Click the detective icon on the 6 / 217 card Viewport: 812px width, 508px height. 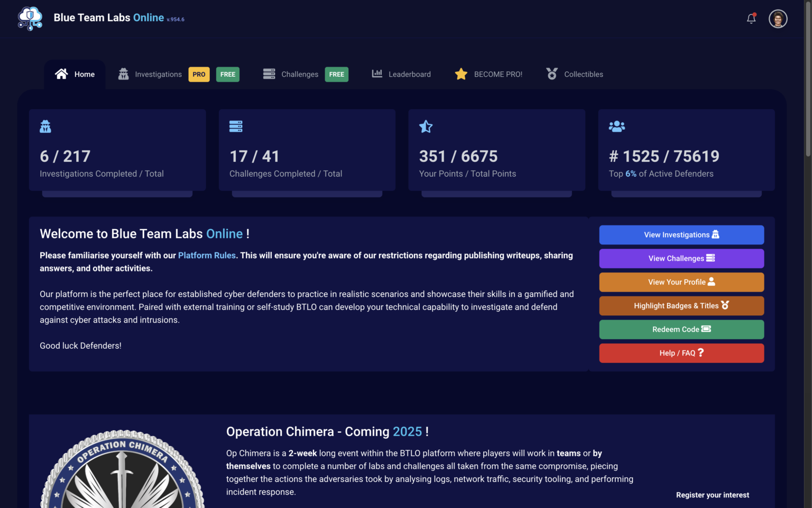pyautogui.click(x=45, y=126)
